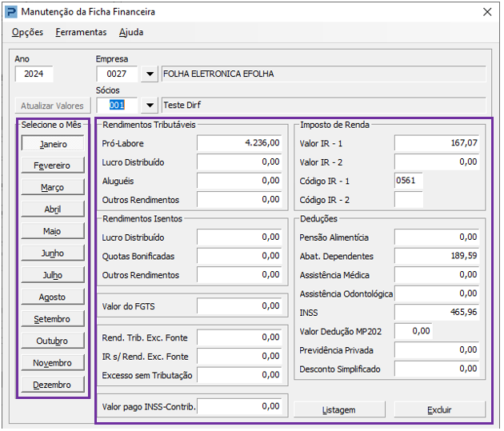Open the Ferramentas menu
The width and height of the screenshot is (504, 431).
(x=81, y=33)
